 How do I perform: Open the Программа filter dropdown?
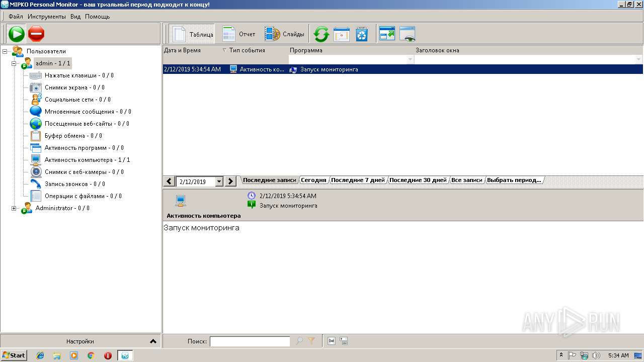(410, 60)
